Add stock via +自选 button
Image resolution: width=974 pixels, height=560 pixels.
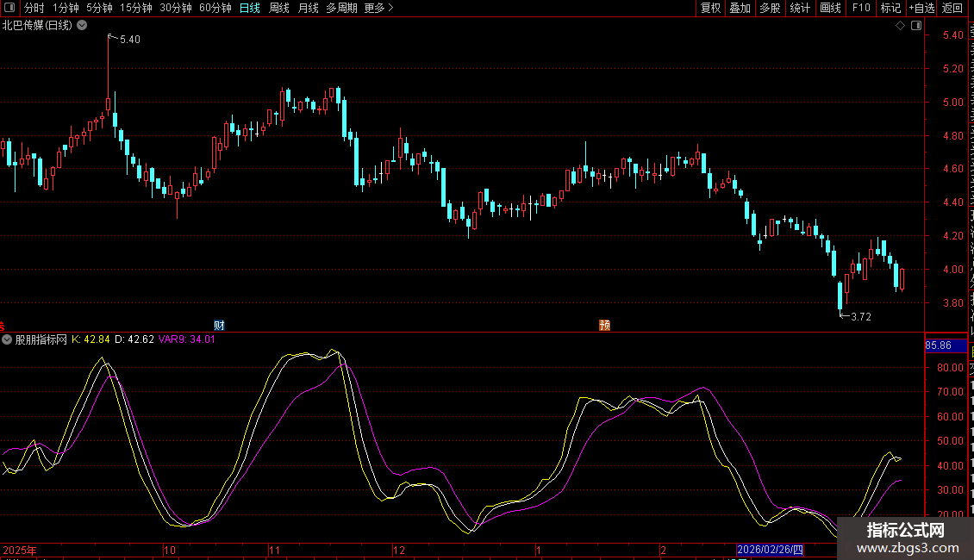click(x=921, y=8)
